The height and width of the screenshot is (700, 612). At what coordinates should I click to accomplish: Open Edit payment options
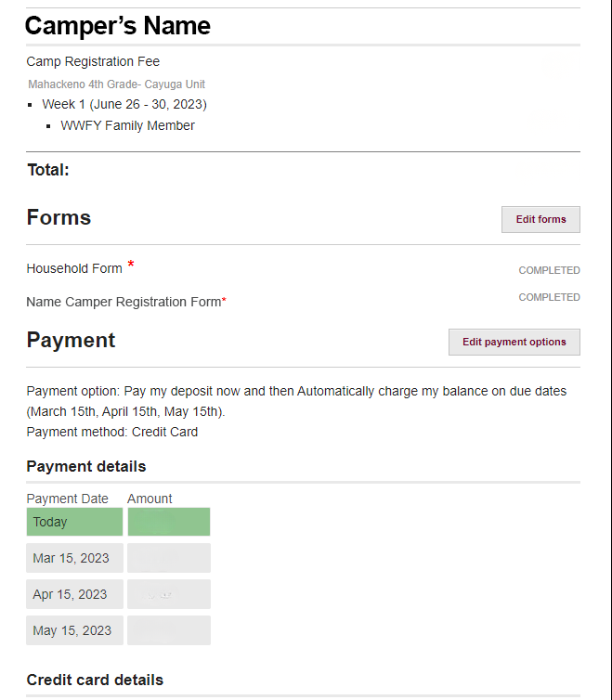[x=514, y=342]
